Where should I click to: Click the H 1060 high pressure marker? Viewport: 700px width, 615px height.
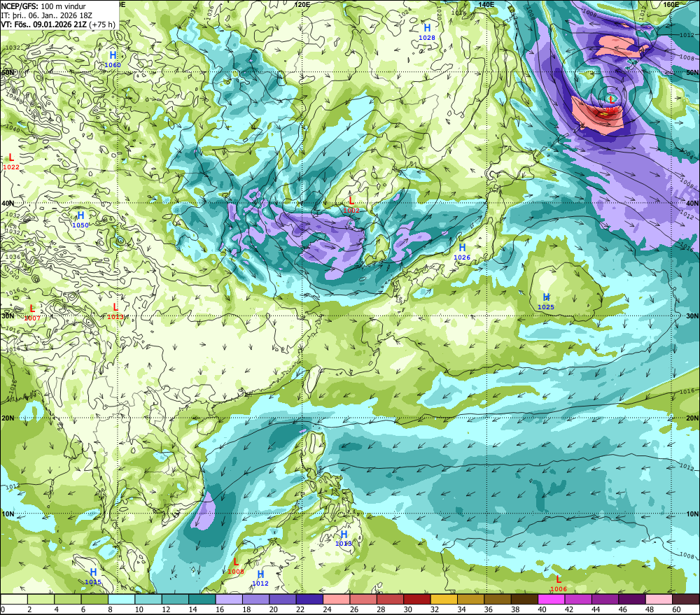[113, 59]
